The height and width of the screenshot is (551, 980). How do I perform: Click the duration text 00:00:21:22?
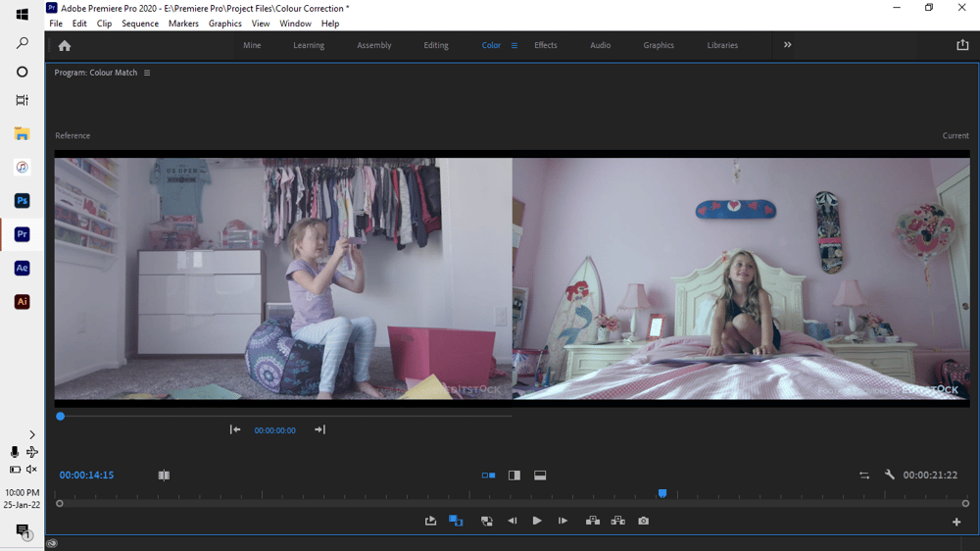(x=930, y=476)
